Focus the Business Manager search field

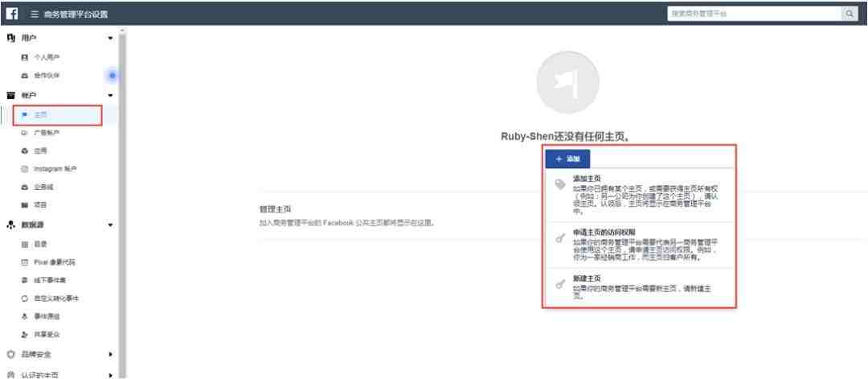click(755, 14)
